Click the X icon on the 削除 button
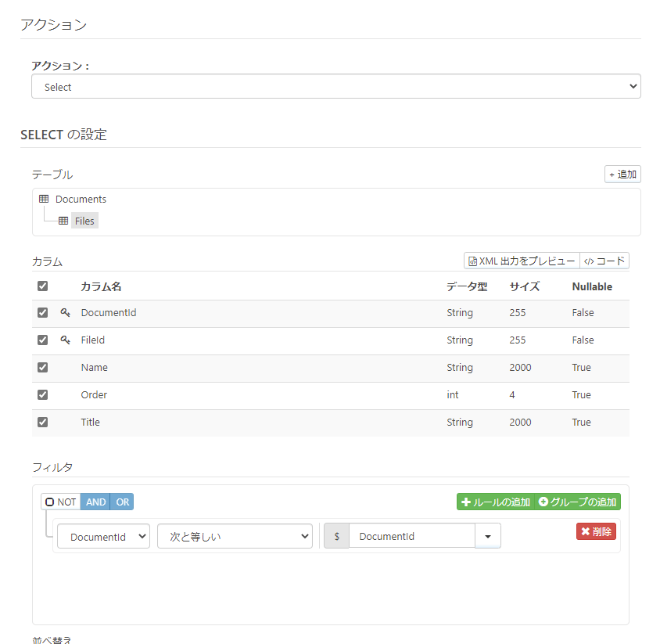The image size is (660, 644). pyautogui.click(x=585, y=531)
